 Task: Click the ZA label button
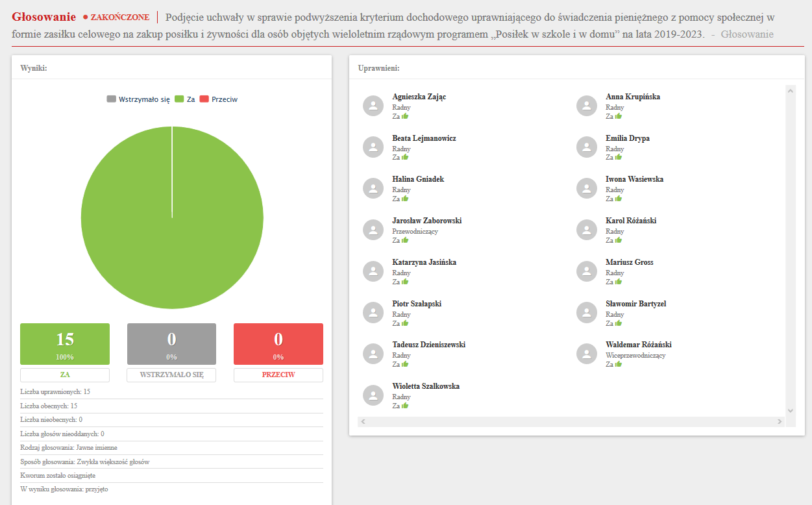(65, 375)
